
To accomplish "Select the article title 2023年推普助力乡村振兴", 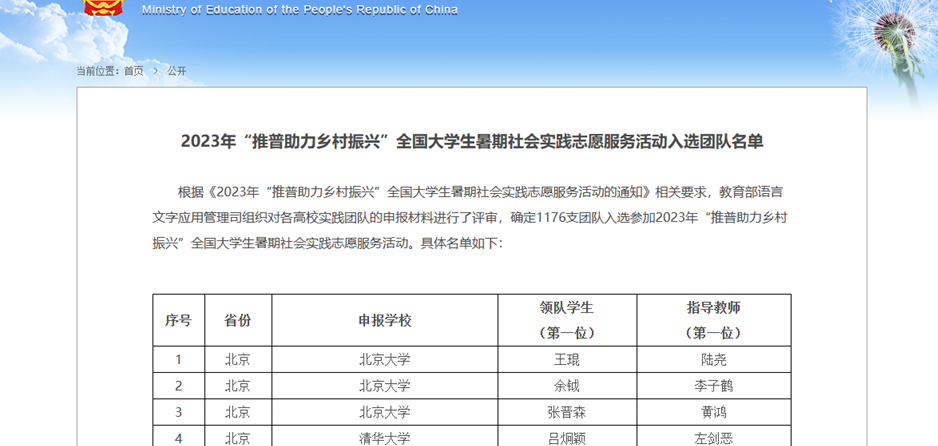I will 472,142.
